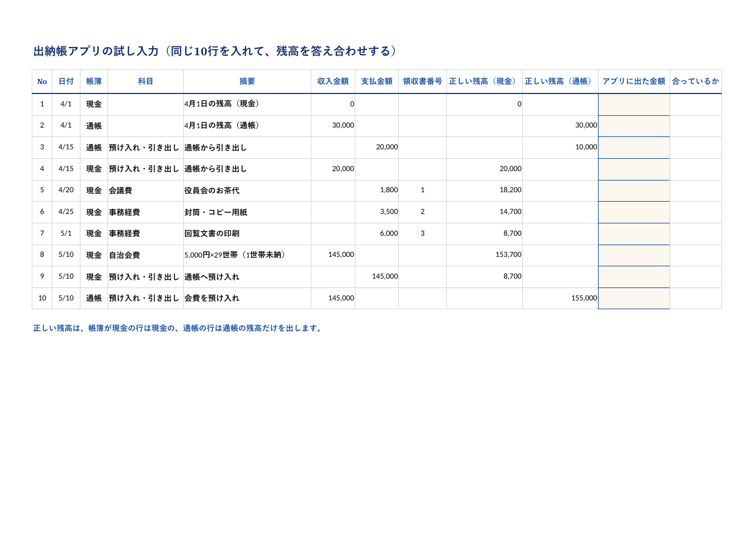Select the アプリに出た金額 column header
This screenshot has height=535, width=756.
634,82
